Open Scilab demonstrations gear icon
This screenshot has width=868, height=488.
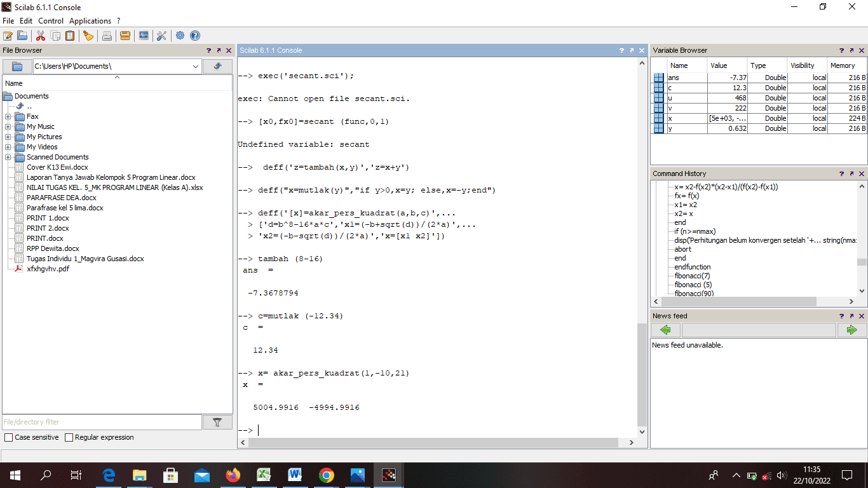pos(180,36)
